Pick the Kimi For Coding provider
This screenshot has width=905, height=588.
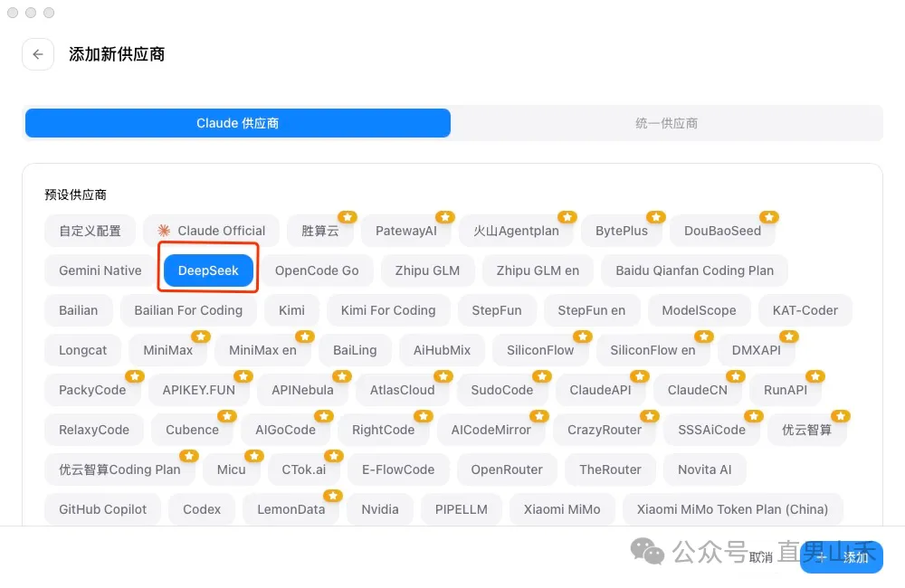pyautogui.click(x=388, y=310)
